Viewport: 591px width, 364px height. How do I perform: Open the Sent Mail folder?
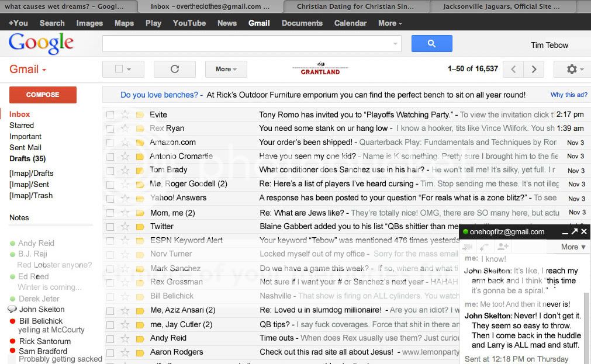(25, 147)
